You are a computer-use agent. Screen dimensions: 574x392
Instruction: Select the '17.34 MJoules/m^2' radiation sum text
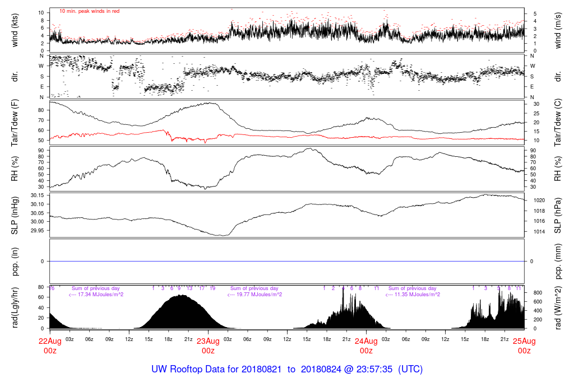pyautogui.click(x=100, y=295)
